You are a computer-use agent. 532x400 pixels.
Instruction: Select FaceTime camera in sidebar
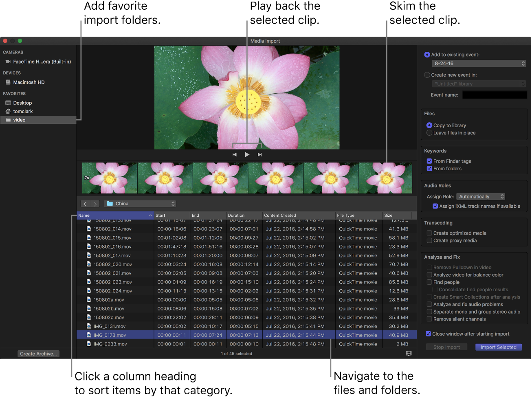pyautogui.click(x=42, y=62)
